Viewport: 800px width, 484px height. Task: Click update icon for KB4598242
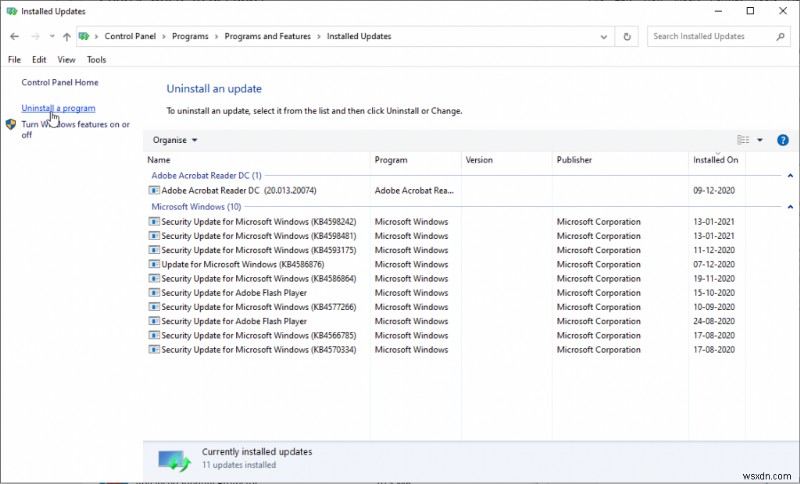coord(154,222)
